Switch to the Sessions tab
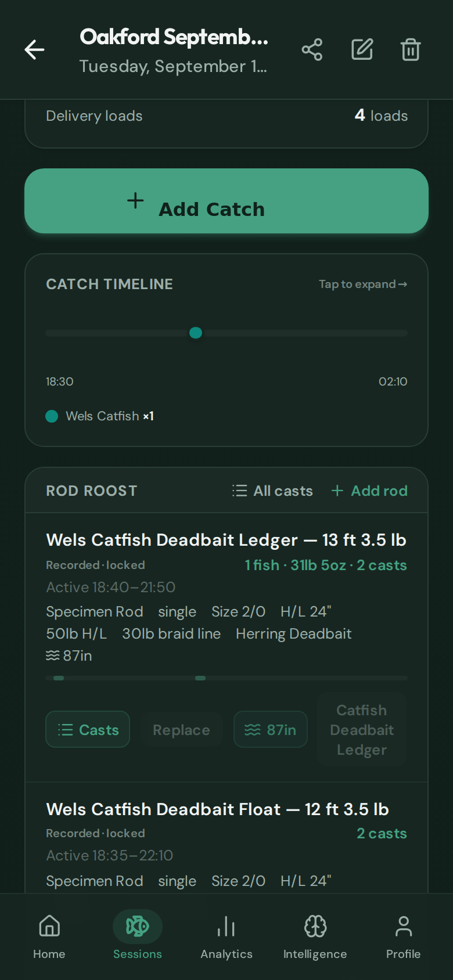 click(138, 936)
